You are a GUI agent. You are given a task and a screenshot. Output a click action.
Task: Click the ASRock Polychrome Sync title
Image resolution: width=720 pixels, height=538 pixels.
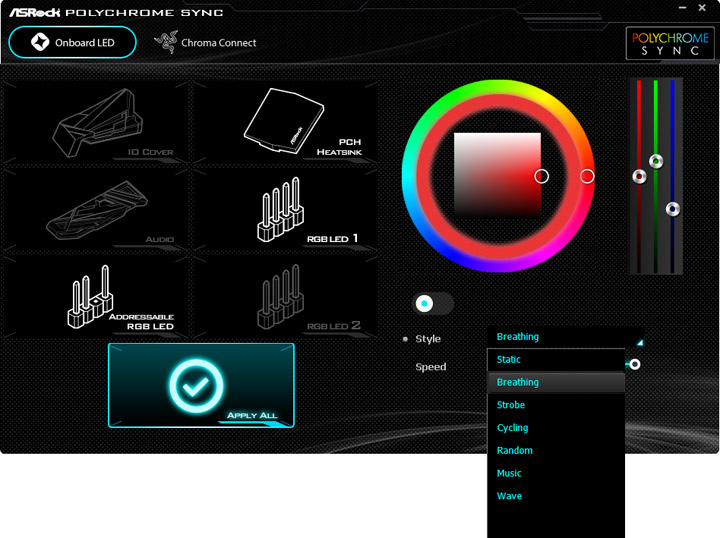116,12
